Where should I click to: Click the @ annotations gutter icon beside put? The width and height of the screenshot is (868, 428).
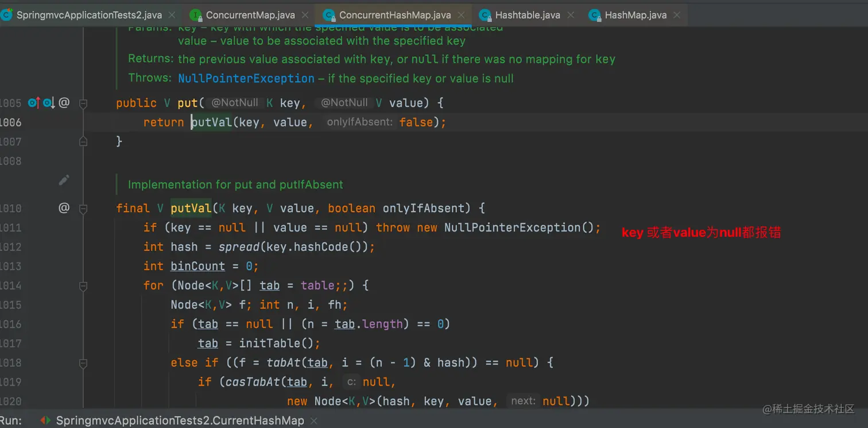pos(64,103)
